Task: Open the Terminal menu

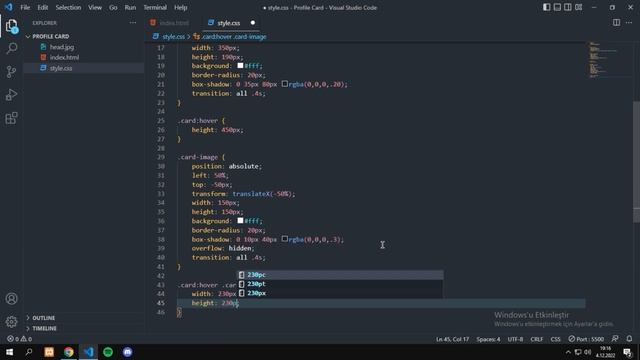Action: tap(155, 7)
